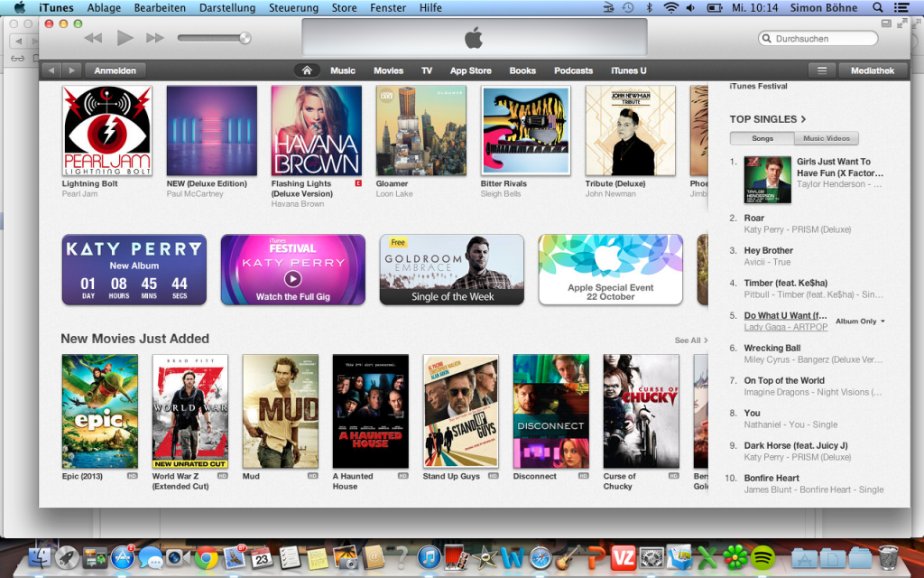924x578 pixels.
Task: Click the Gloamer album title link
Action: (392, 184)
